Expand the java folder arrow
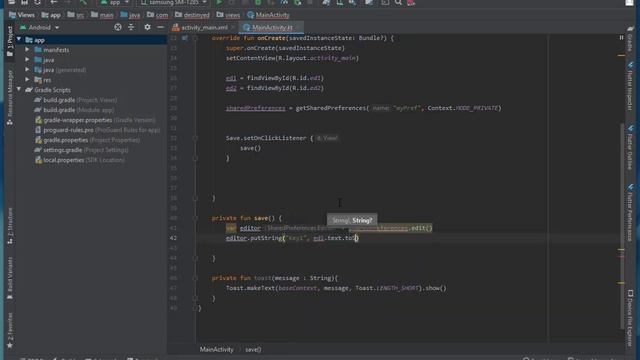640x360 pixels. pyautogui.click(x=27, y=60)
